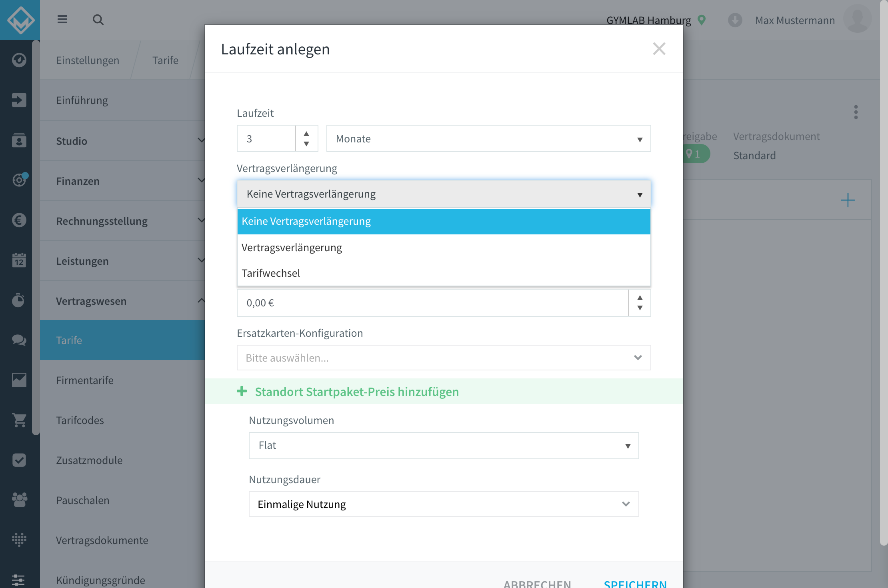Click the search magnifier icon
The height and width of the screenshot is (588, 888).
pos(98,20)
